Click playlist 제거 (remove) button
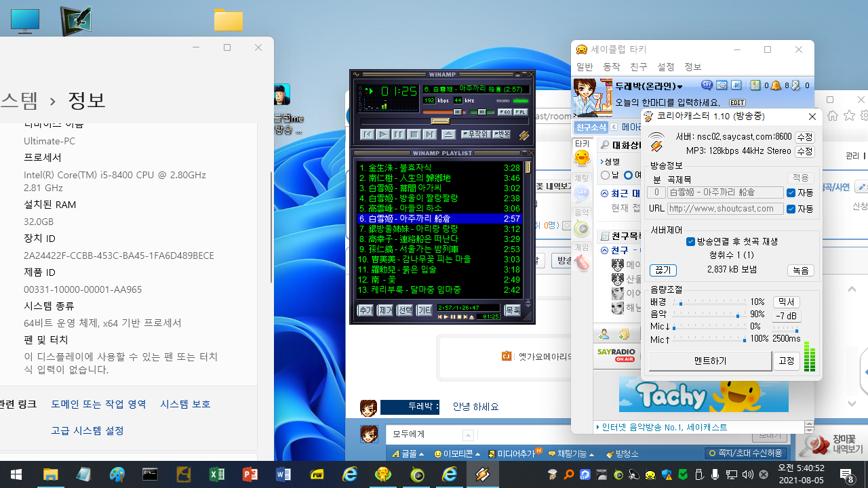The width and height of the screenshot is (868, 488). coord(385,310)
